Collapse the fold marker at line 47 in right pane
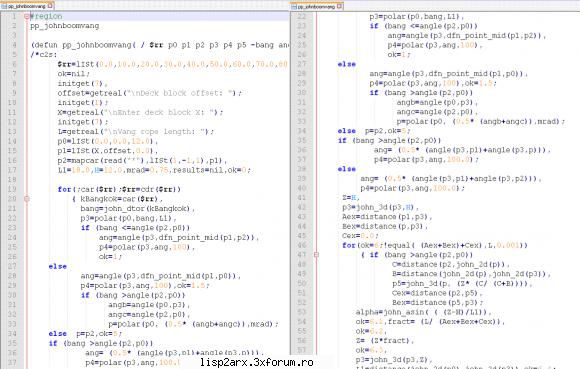This screenshot has height=369, width=580. coord(316,254)
